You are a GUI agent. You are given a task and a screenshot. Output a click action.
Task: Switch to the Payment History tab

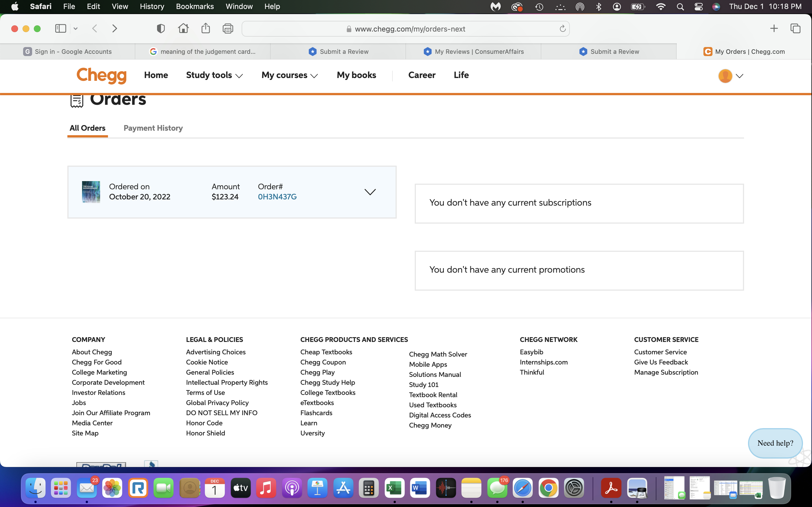(x=153, y=128)
